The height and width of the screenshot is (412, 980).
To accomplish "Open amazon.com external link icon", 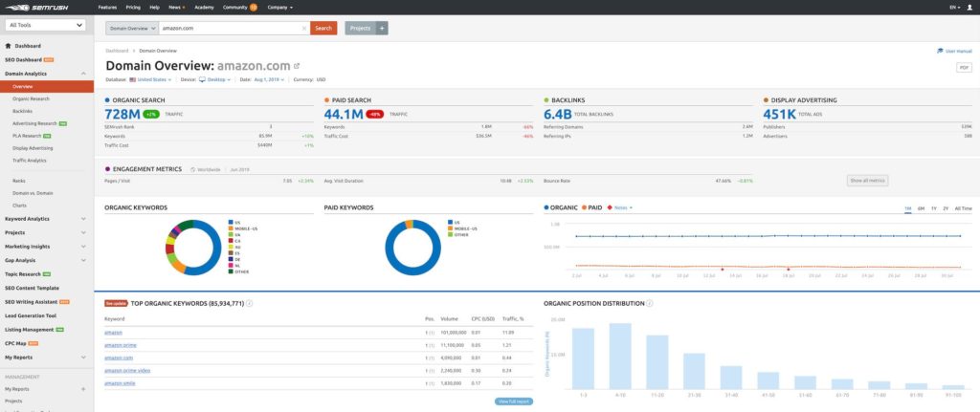I will click(x=297, y=66).
